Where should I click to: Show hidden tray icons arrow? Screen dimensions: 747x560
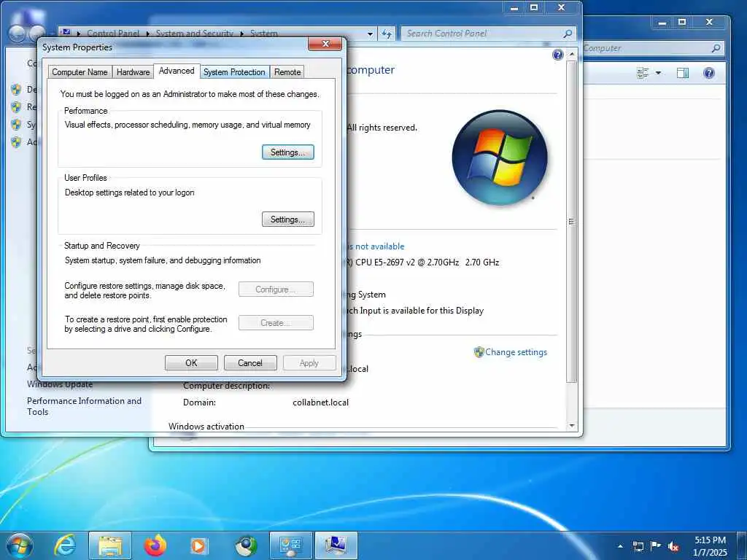[x=620, y=546]
